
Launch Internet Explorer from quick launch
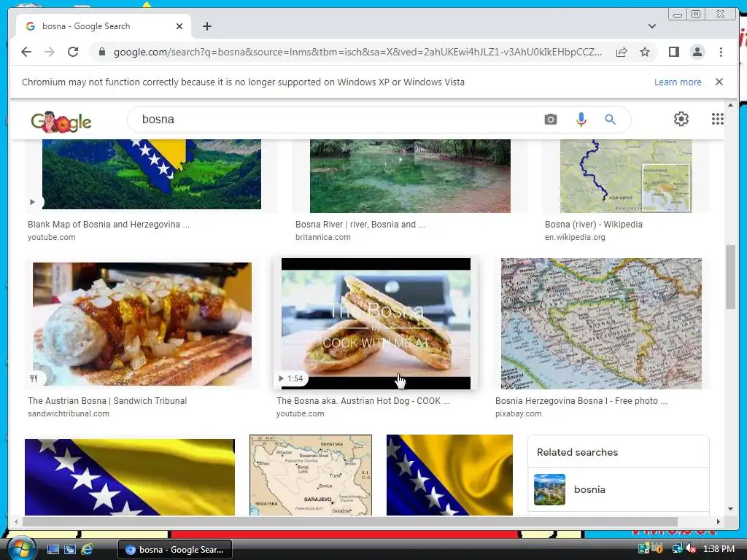(x=87, y=550)
